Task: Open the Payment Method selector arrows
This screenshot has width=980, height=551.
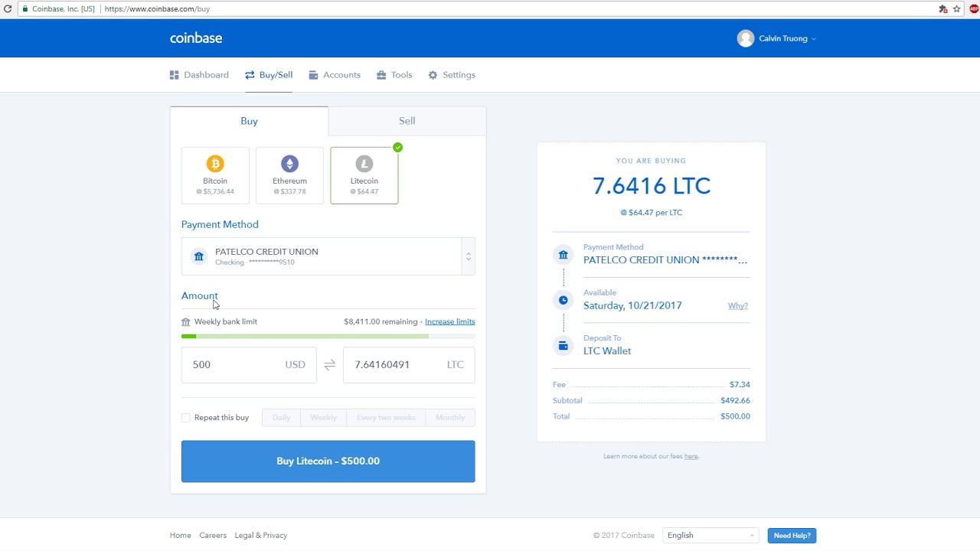Action: (x=469, y=256)
